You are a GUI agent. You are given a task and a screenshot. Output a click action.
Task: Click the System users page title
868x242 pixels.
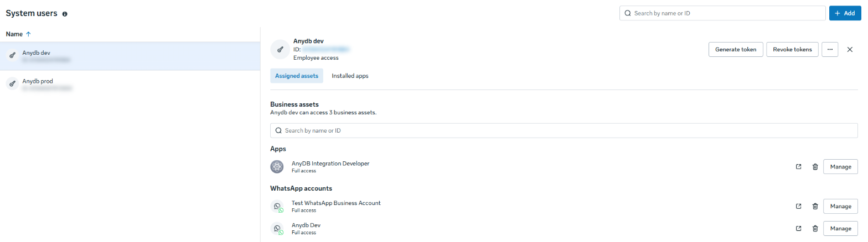coord(32,13)
